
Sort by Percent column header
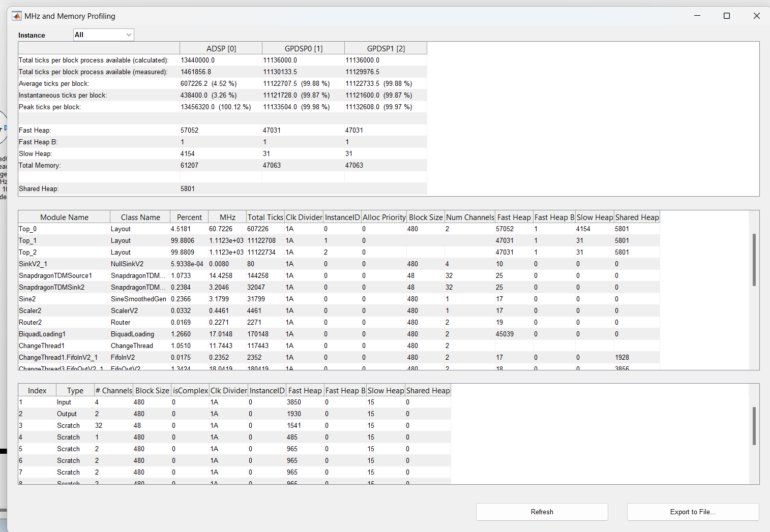point(189,217)
